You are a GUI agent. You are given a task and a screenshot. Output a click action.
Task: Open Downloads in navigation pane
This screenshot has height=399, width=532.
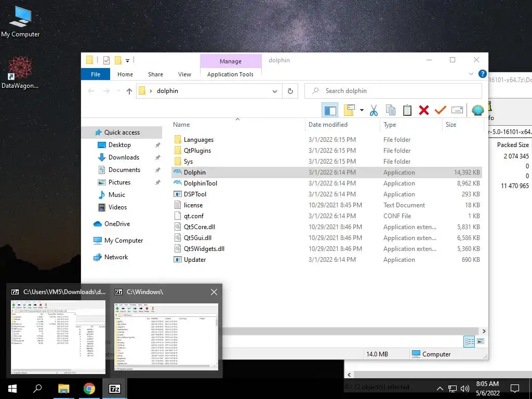pyautogui.click(x=124, y=157)
